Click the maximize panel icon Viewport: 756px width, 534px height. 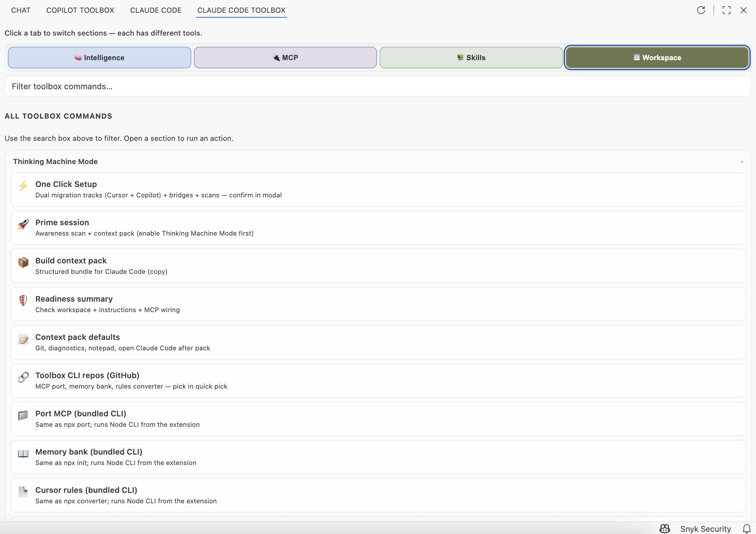(x=726, y=10)
